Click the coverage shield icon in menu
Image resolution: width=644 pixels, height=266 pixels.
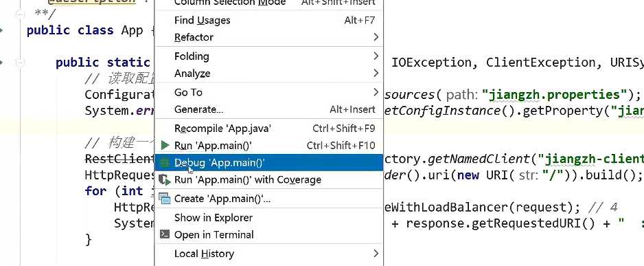click(165, 179)
